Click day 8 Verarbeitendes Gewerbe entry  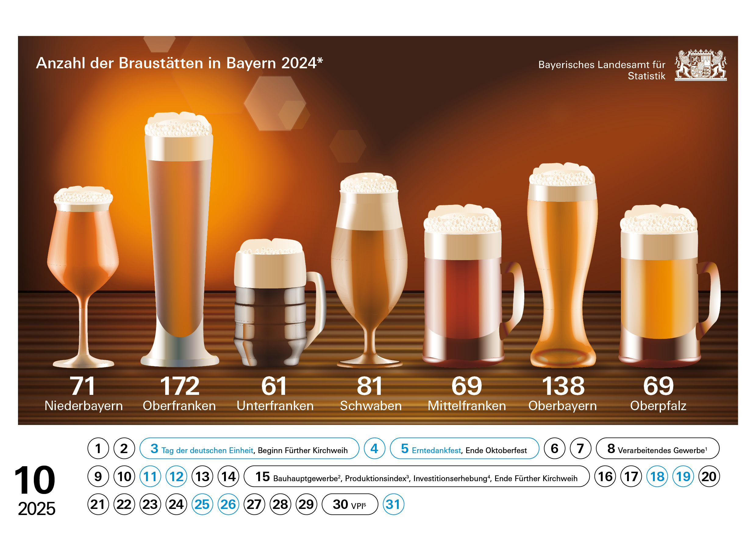click(x=657, y=448)
